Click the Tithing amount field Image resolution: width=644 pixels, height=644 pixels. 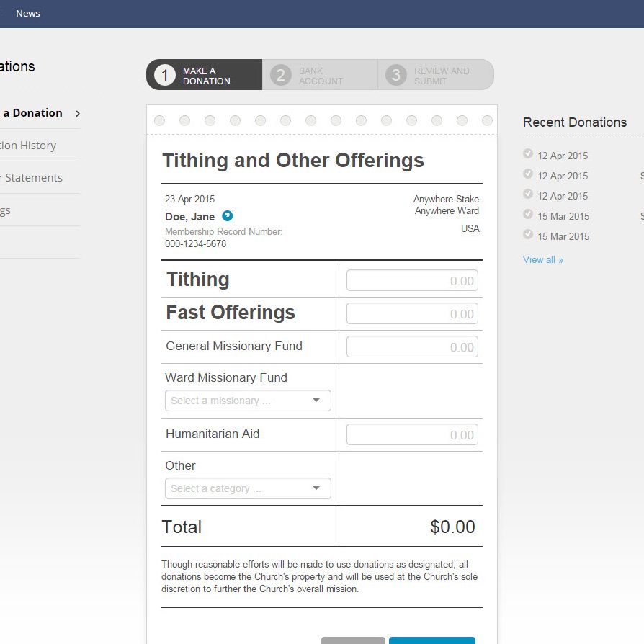[x=412, y=281]
